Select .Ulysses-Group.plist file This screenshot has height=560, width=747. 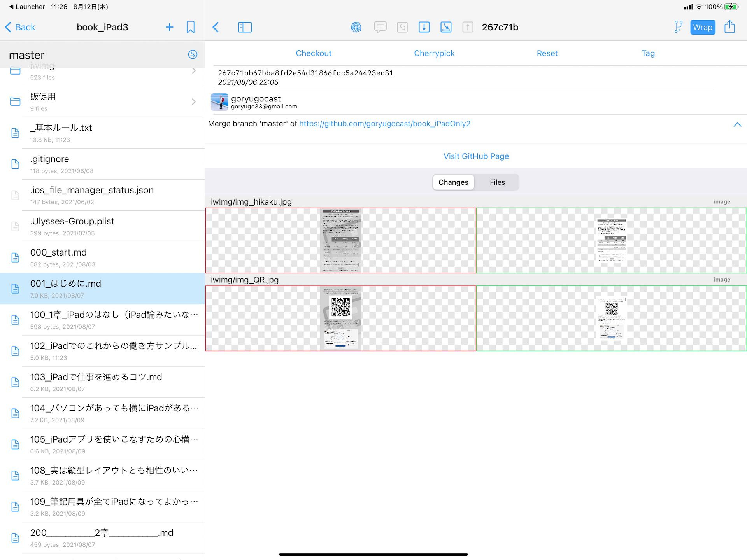coord(103,226)
